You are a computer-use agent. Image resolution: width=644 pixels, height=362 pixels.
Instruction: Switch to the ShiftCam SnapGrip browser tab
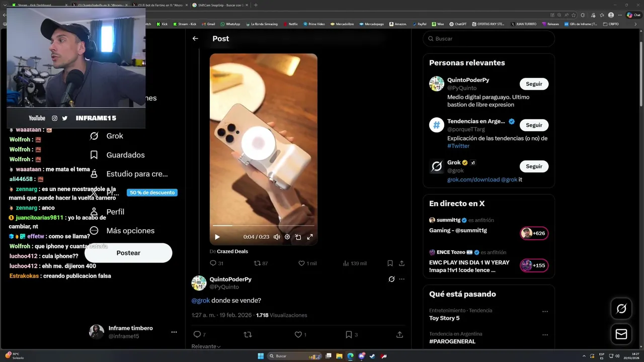tap(218, 5)
